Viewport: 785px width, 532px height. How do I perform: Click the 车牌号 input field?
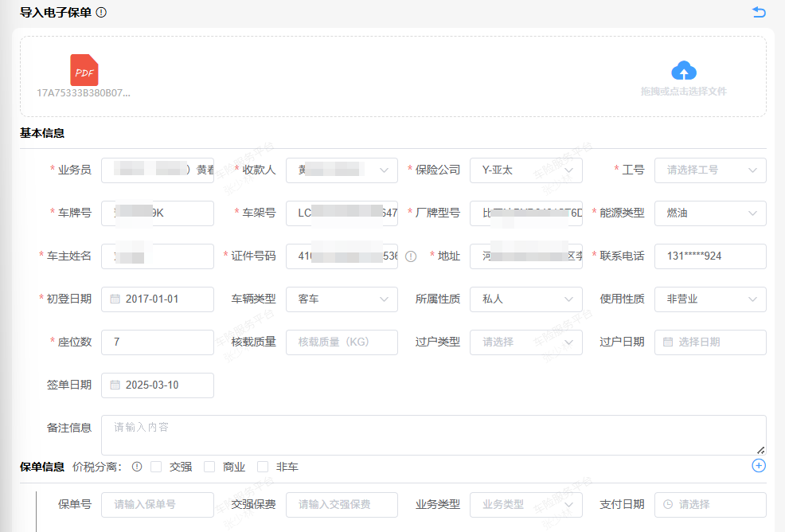pos(158,213)
